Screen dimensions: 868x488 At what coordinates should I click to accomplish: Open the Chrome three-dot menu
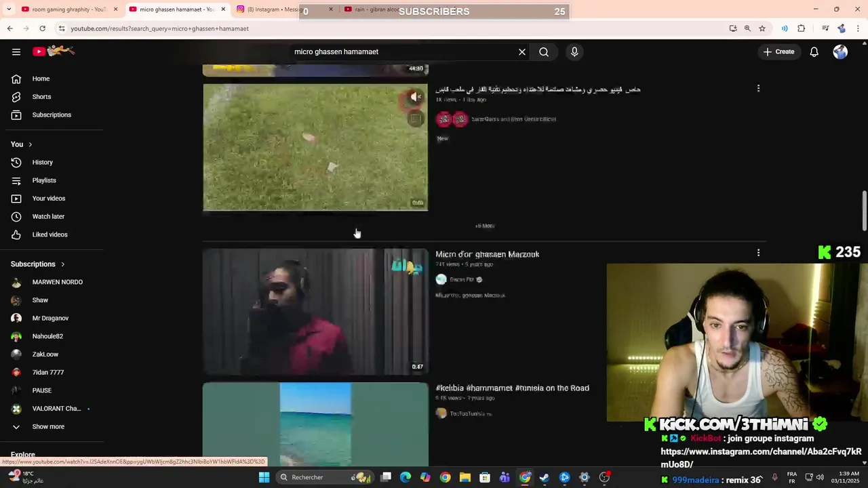[x=859, y=28]
